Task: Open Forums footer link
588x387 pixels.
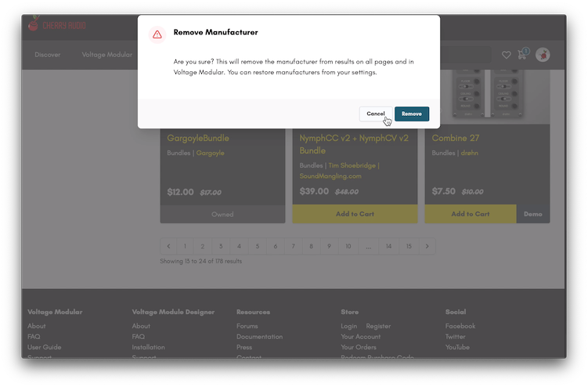Action: 247,326
